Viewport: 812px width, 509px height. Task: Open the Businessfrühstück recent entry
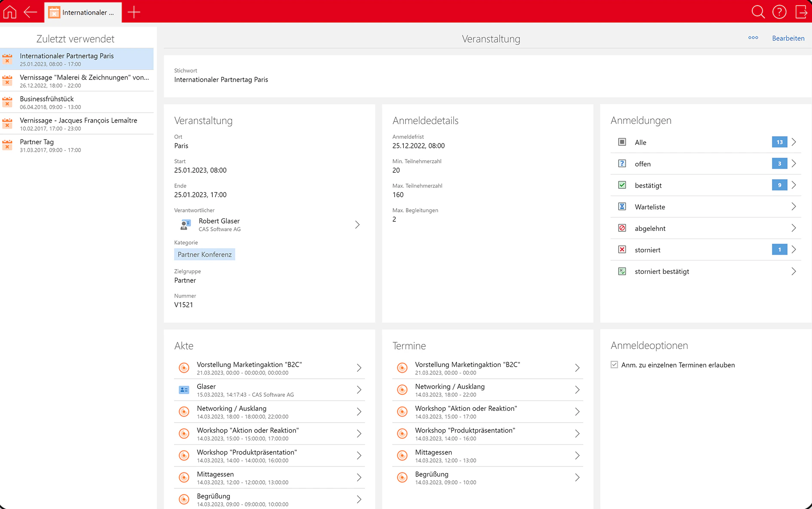click(x=77, y=102)
